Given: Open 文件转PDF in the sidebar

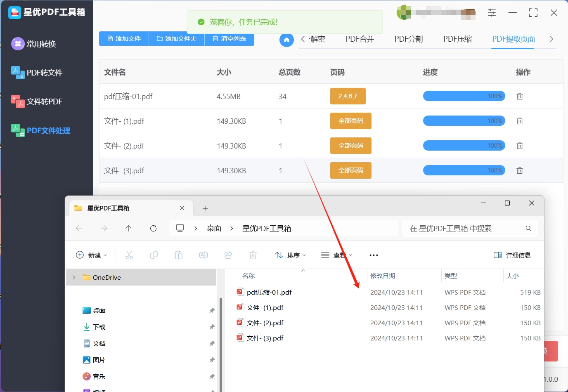Looking at the screenshot, I should pyautogui.click(x=37, y=102).
